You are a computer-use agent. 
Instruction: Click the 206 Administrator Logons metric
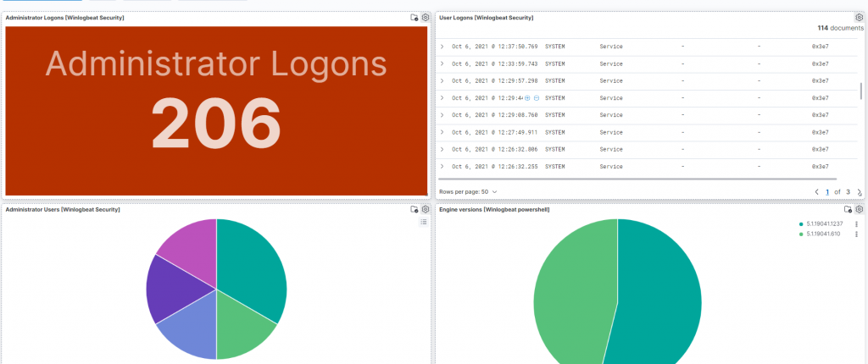[216, 124]
